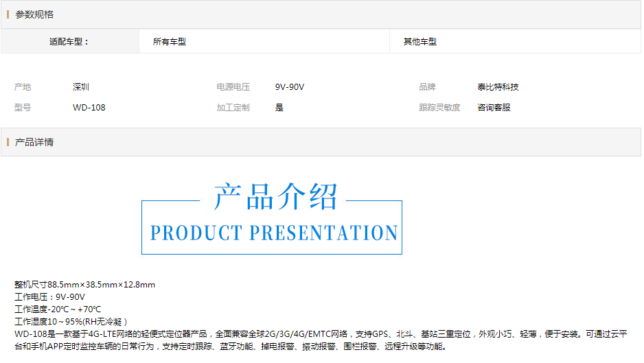Click the WD-108 description paragraph first line
The image size is (644, 363).
[321, 334]
